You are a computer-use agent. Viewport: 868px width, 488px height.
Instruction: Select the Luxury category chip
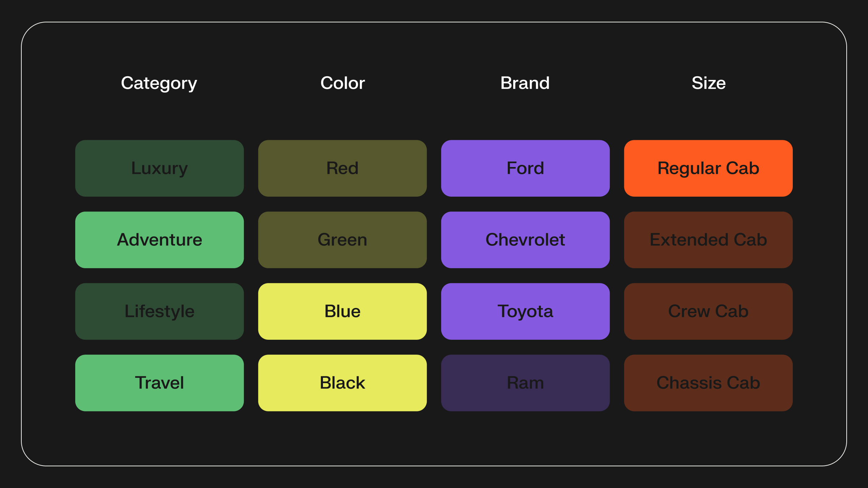point(159,168)
